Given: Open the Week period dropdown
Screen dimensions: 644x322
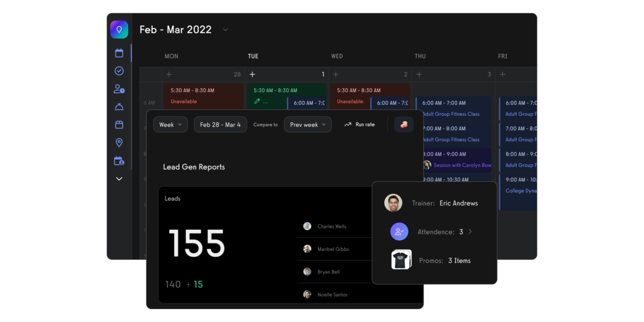Looking at the screenshot, I should pyautogui.click(x=170, y=125).
